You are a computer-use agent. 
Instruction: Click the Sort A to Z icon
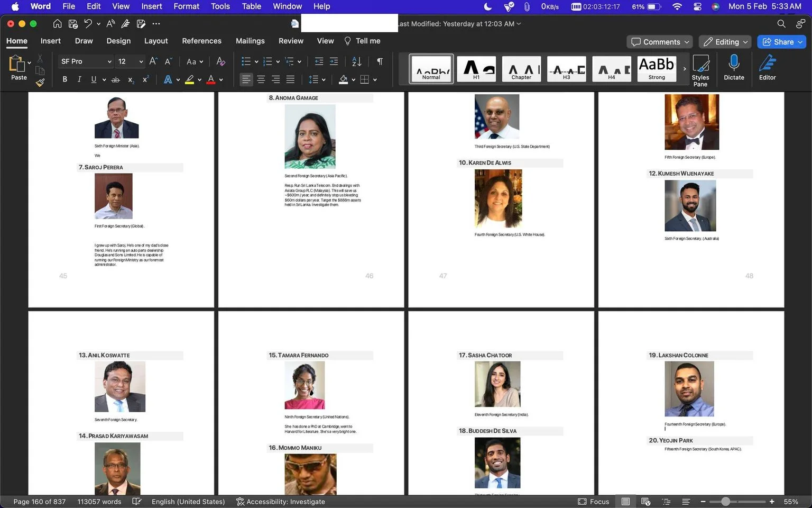click(x=357, y=61)
